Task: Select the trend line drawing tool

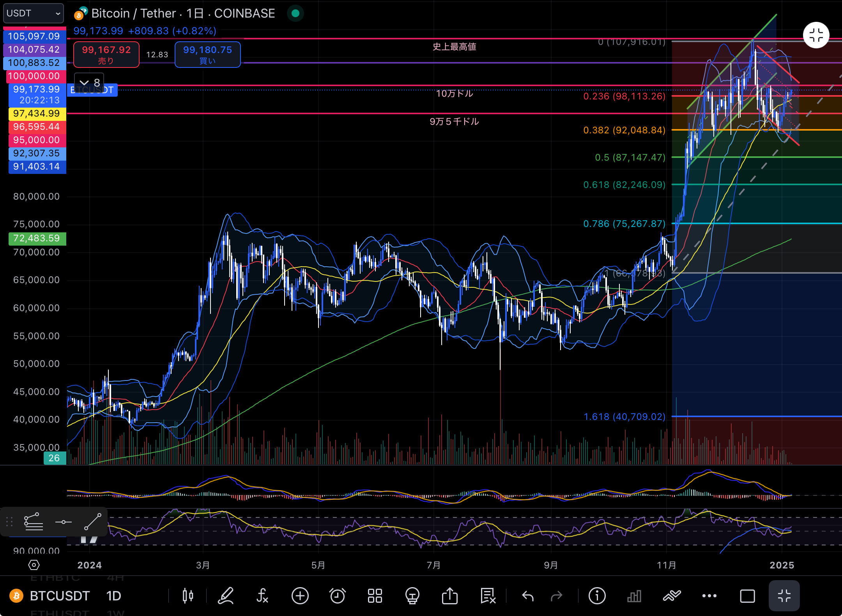Action: coord(93,522)
